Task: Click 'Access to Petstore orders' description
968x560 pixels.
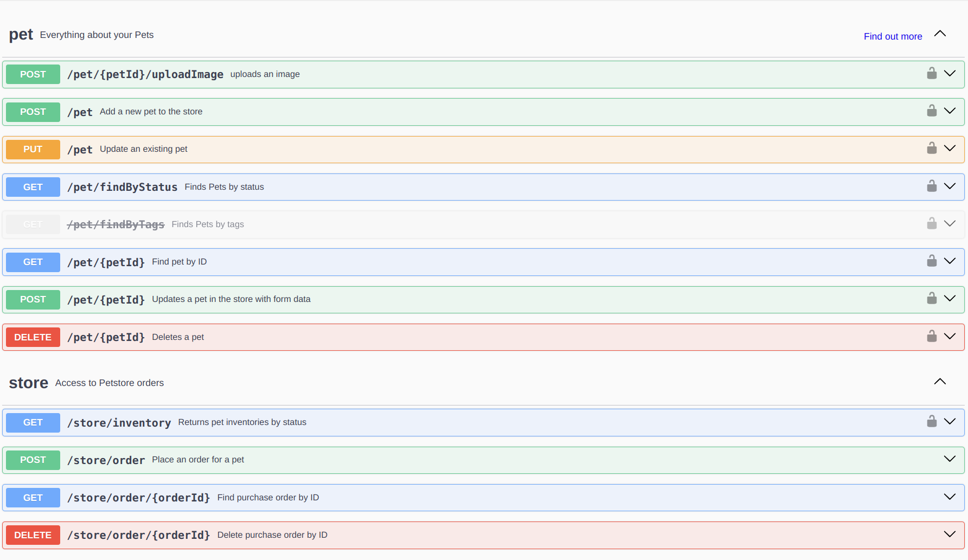Action: [x=110, y=383]
